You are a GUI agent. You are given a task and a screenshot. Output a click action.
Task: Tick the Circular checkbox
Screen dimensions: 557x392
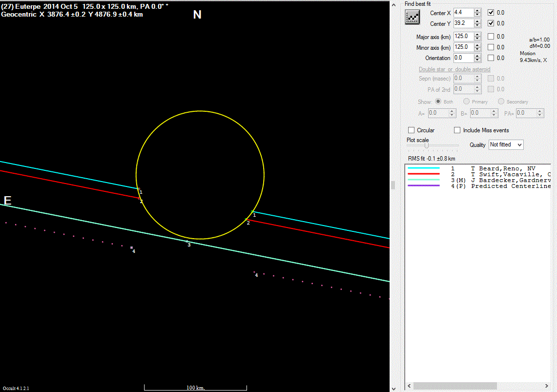(412, 130)
